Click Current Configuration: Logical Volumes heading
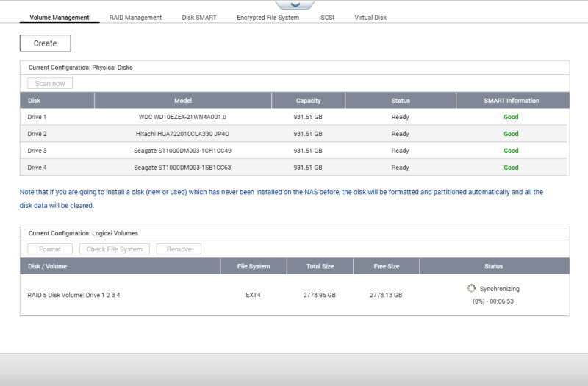The width and height of the screenshot is (588, 386). 83,233
